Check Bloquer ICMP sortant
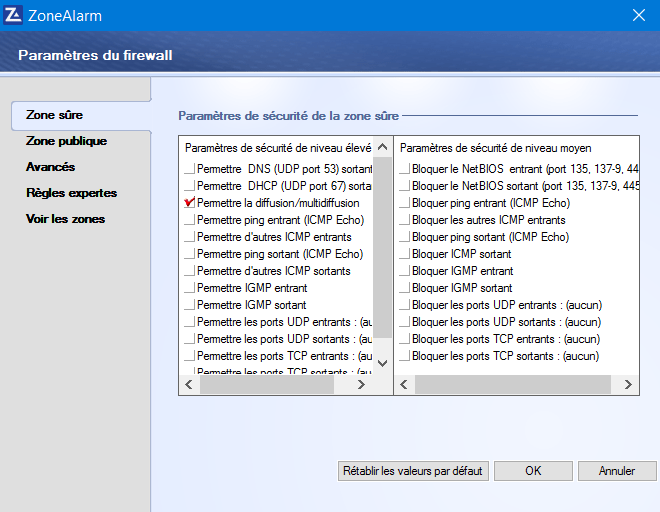660x512 pixels. 405,254
